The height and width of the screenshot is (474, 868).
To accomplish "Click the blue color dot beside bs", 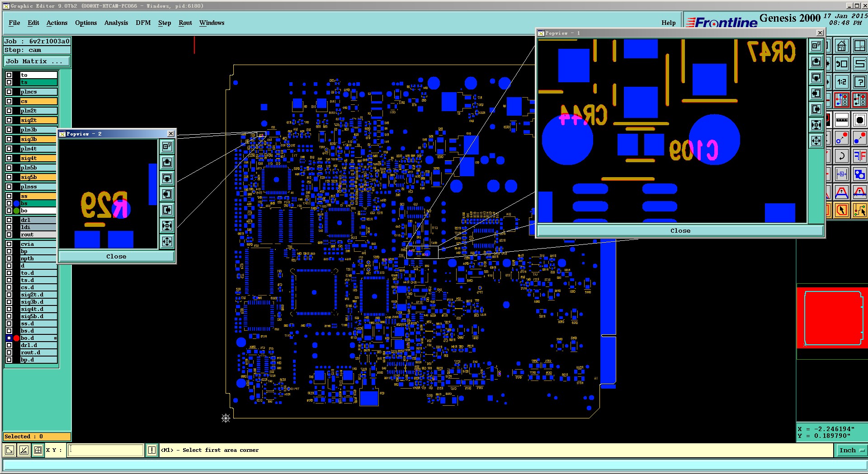I will [17, 203].
